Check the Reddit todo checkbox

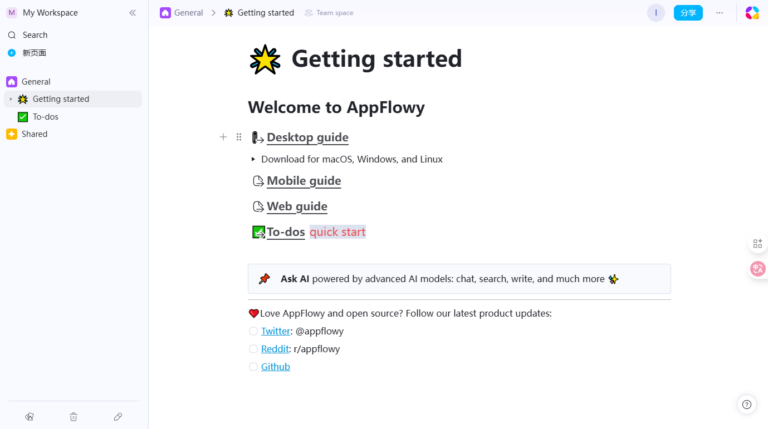pyautogui.click(x=253, y=349)
